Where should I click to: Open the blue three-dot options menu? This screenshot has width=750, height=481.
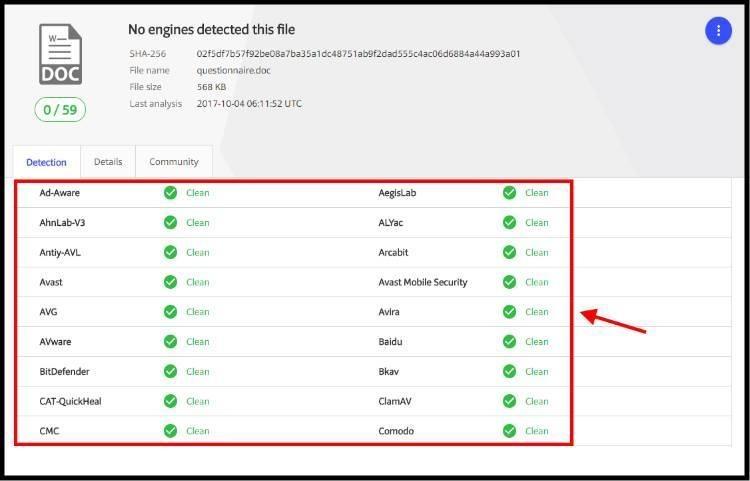click(x=718, y=31)
